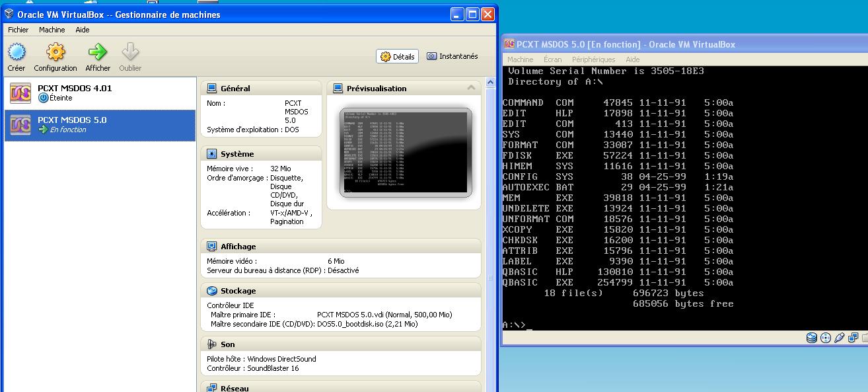Click the hard disk activity status icon
Viewport: 868px width, 392px height.
coord(812,338)
